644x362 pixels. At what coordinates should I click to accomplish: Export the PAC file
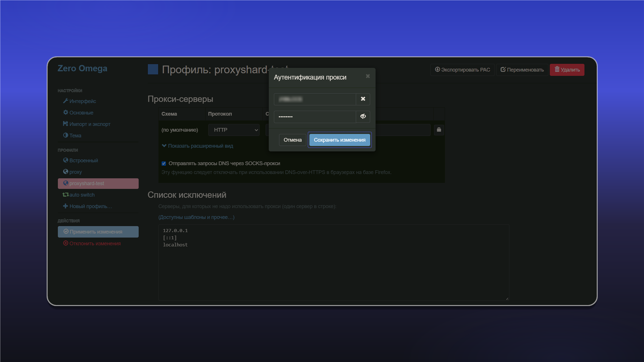pyautogui.click(x=463, y=70)
